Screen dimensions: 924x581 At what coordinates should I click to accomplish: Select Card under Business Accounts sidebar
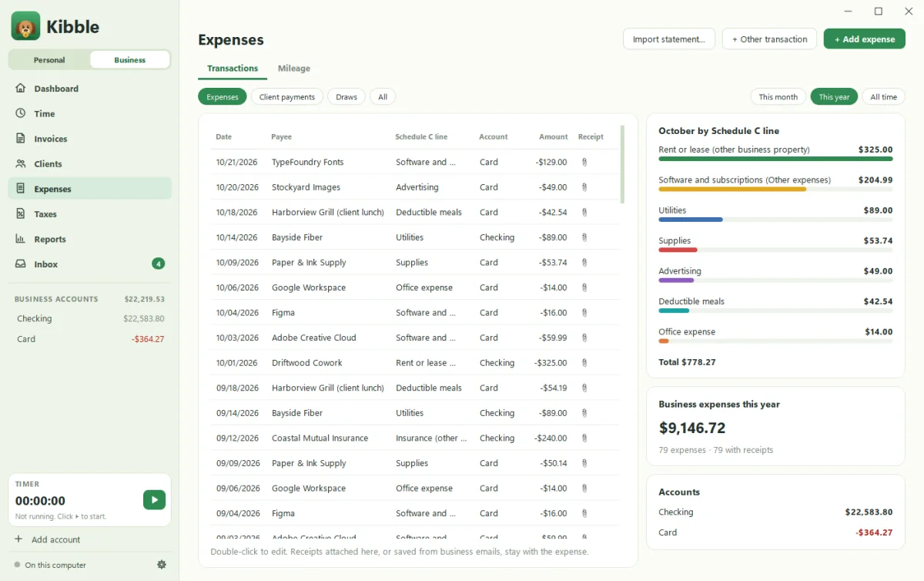(90, 339)
